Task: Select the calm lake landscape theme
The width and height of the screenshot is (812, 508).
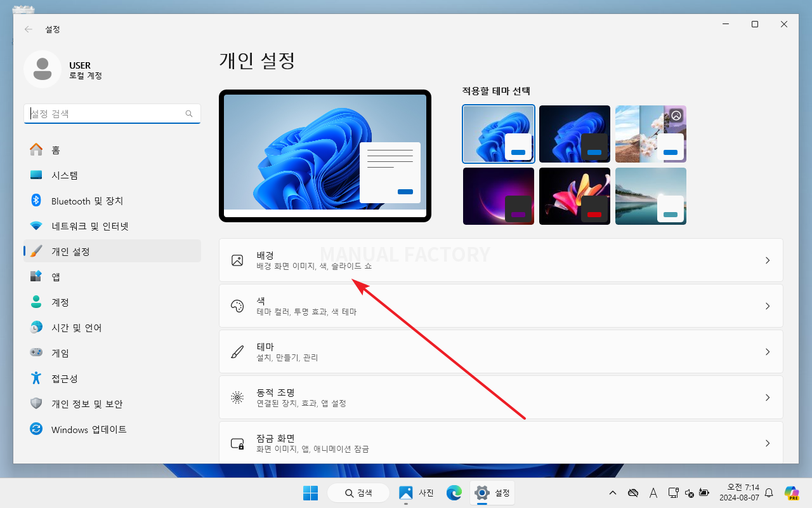Action: pos(651,196)
